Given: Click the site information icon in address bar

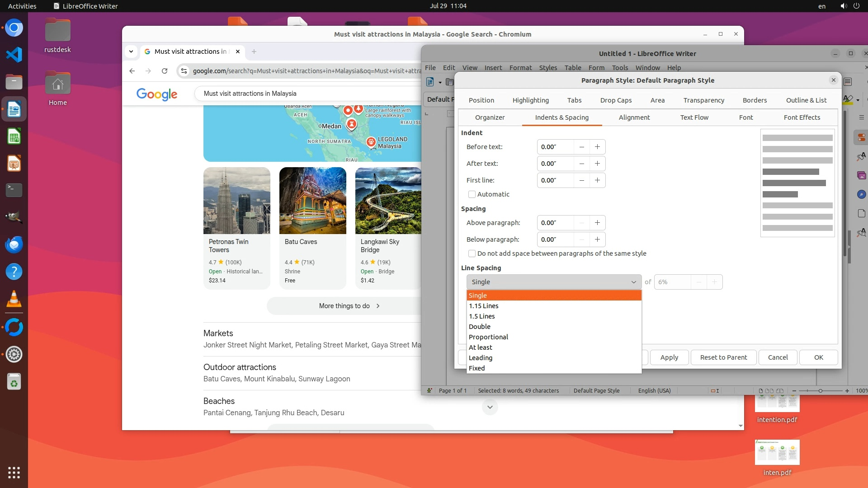Looking at the screenshot, I should click(x=184, y=71).
